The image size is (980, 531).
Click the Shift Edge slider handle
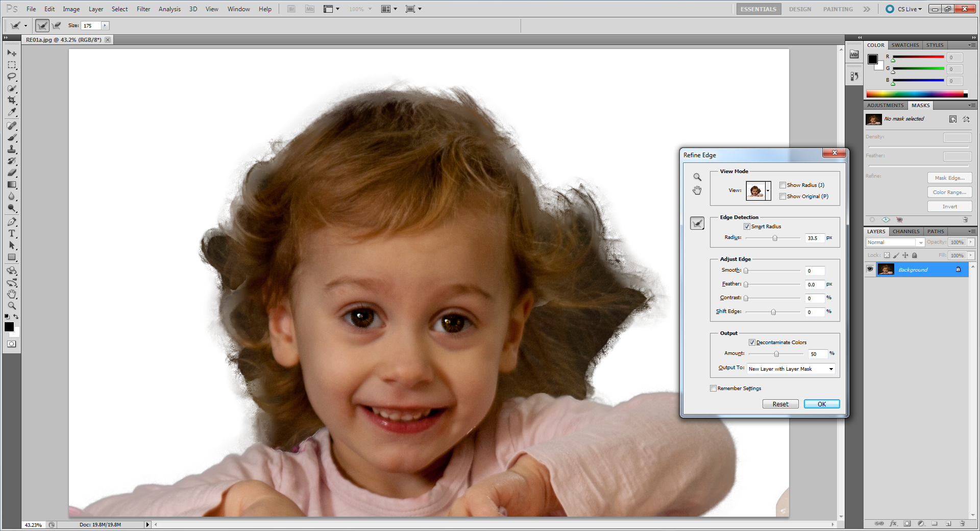click(773, 312)
